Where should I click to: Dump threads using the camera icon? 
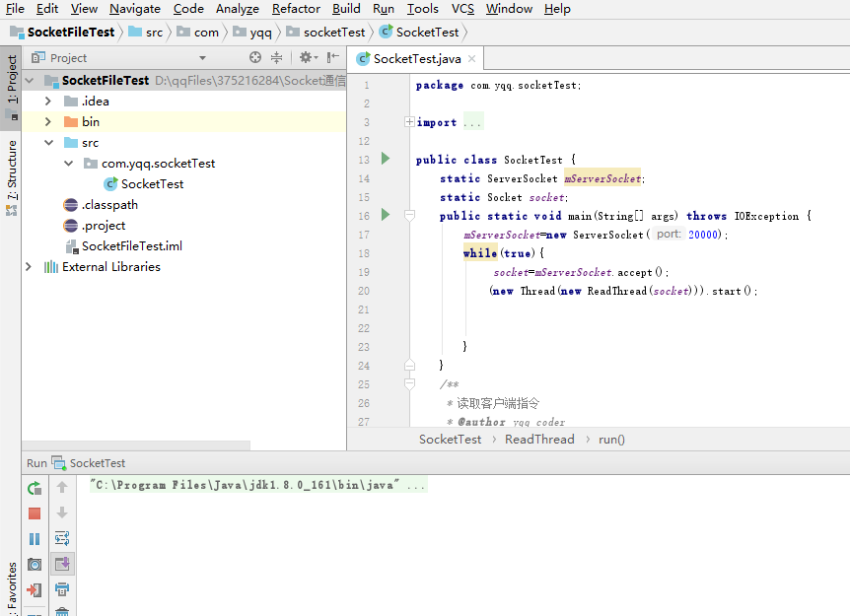tap(35, 565)
